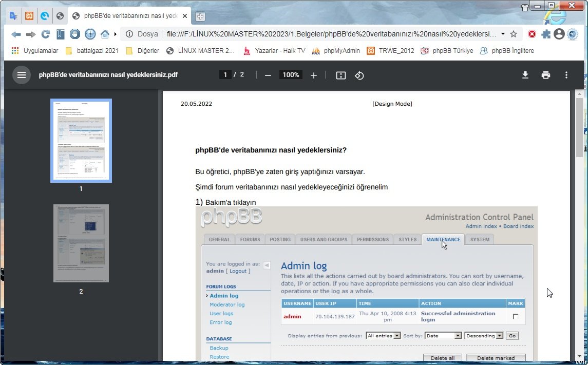Open the Google Translate pinned tab

[x=13, y=16]
